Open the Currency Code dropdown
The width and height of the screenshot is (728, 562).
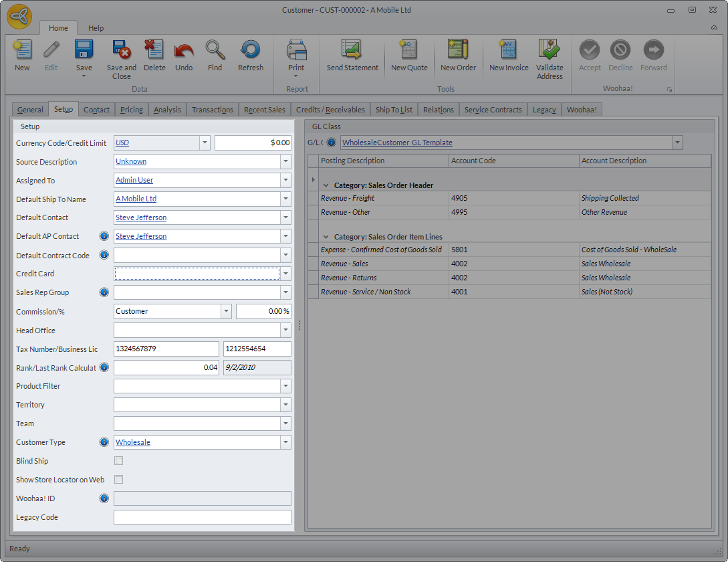(205, 143)
